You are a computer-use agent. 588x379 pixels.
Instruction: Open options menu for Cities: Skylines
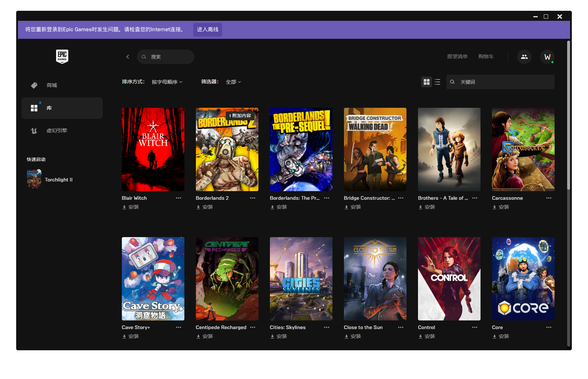(327, 327)
